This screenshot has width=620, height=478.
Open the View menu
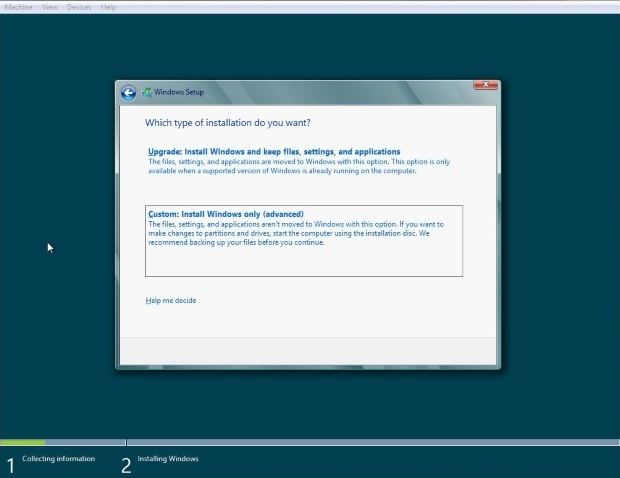coord(49,7)
